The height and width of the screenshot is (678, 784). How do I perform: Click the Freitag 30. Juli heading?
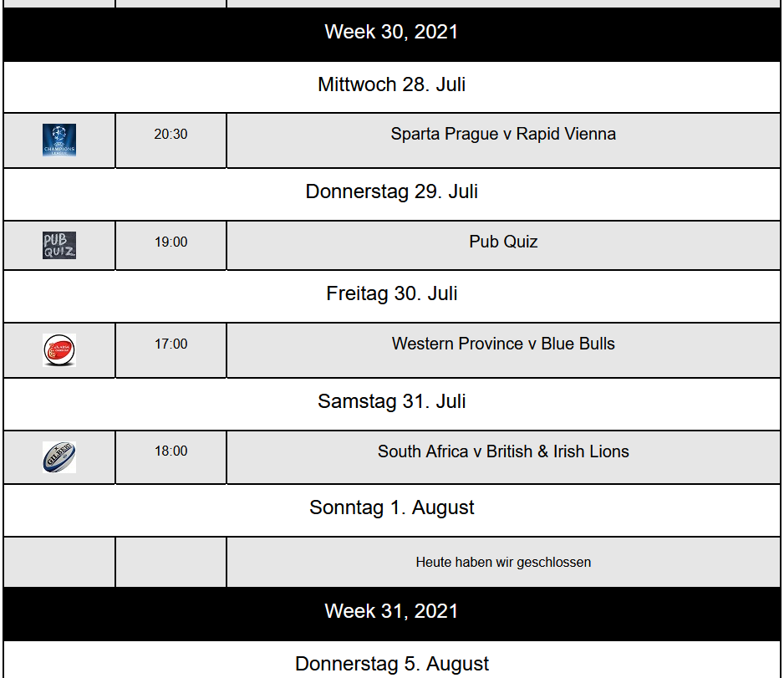point(391,293)
